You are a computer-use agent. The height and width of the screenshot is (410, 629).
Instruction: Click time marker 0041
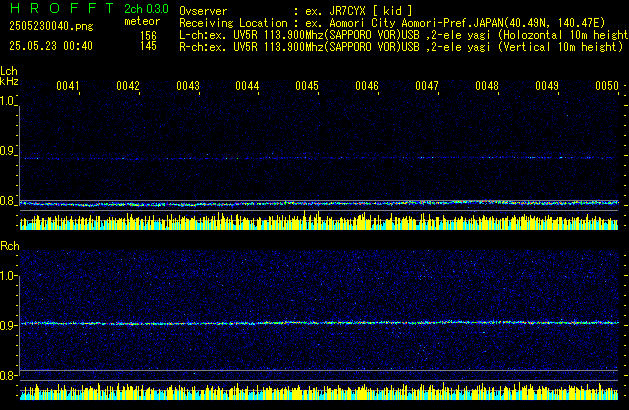(x=68, y=86)
